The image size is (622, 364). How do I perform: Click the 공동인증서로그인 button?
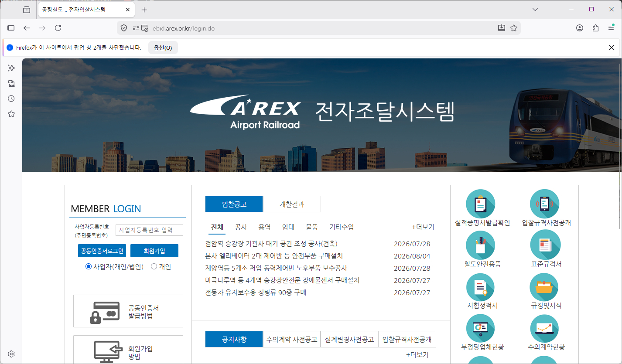click(102, 251)
